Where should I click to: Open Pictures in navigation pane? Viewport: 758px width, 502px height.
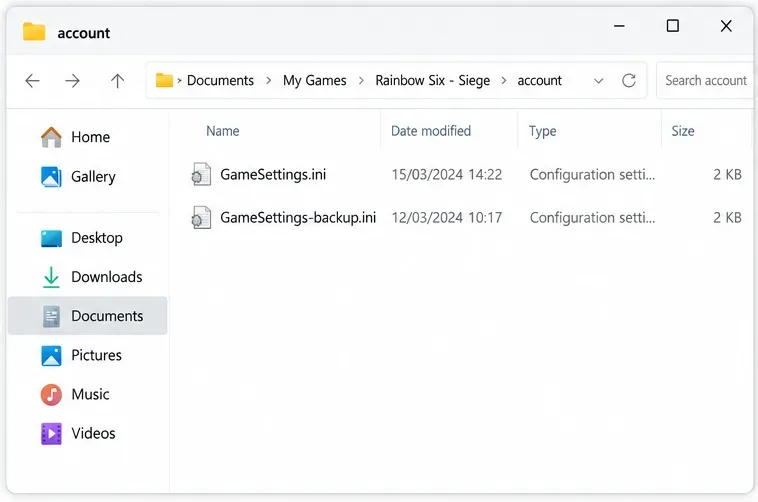[x=88, y=355]
